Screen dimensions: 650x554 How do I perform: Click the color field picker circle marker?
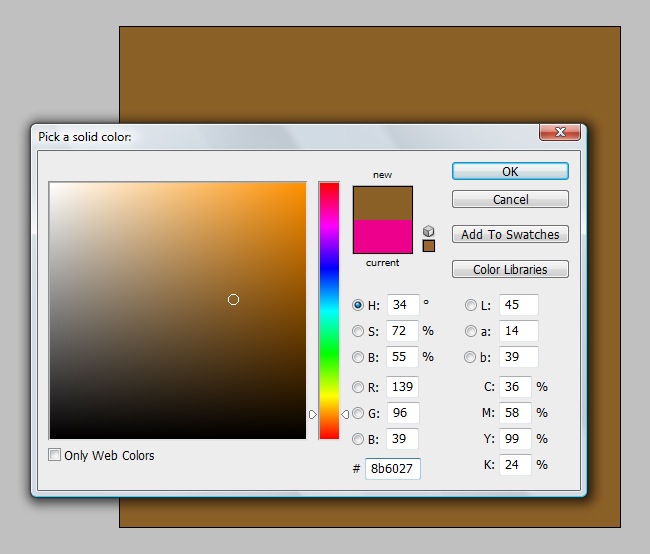pos(233,299)
